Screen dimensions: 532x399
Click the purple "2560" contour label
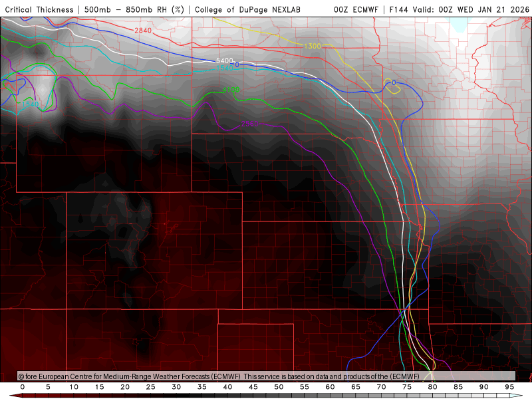pos(250,124)
